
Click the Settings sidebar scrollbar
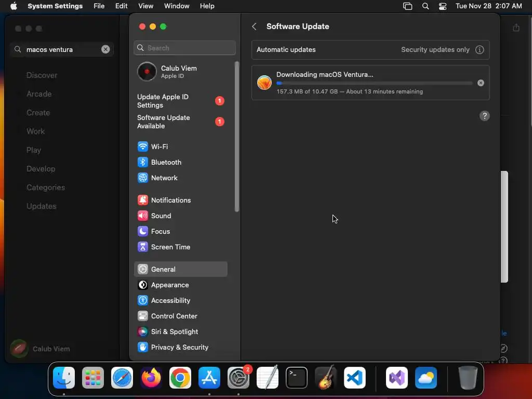[x=236, y=137]
